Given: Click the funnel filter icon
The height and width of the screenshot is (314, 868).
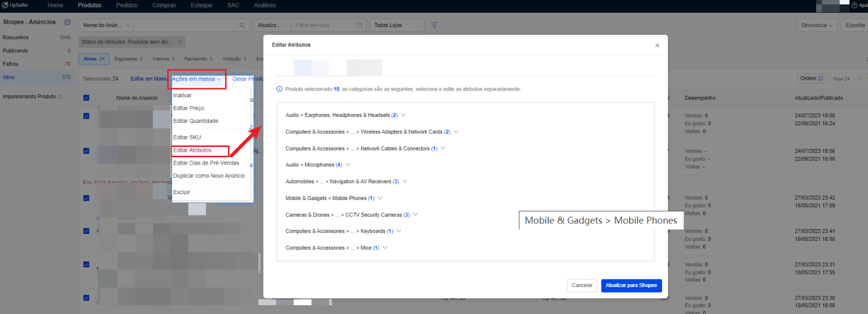Looking at the screenshot, I should pos(434,25).
